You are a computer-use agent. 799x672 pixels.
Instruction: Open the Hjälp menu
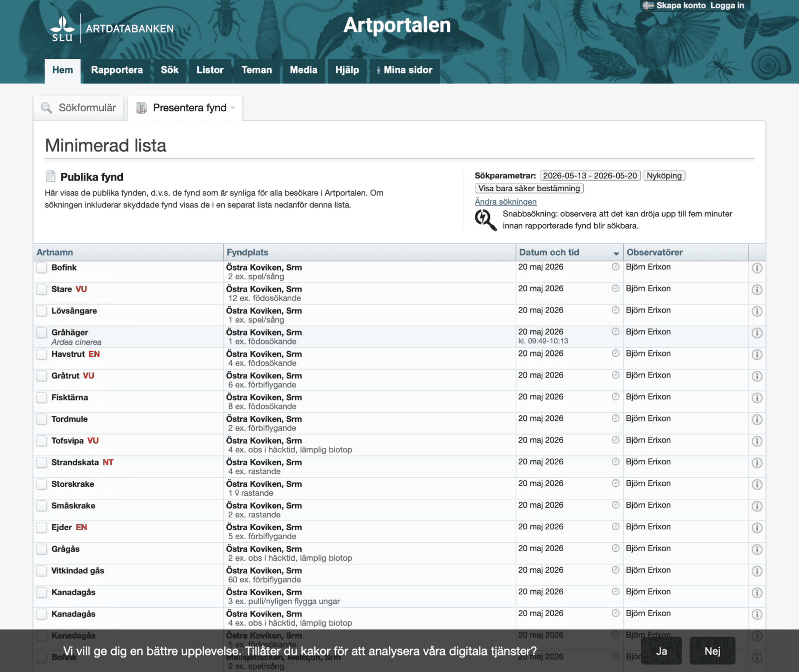coord(347,70)
